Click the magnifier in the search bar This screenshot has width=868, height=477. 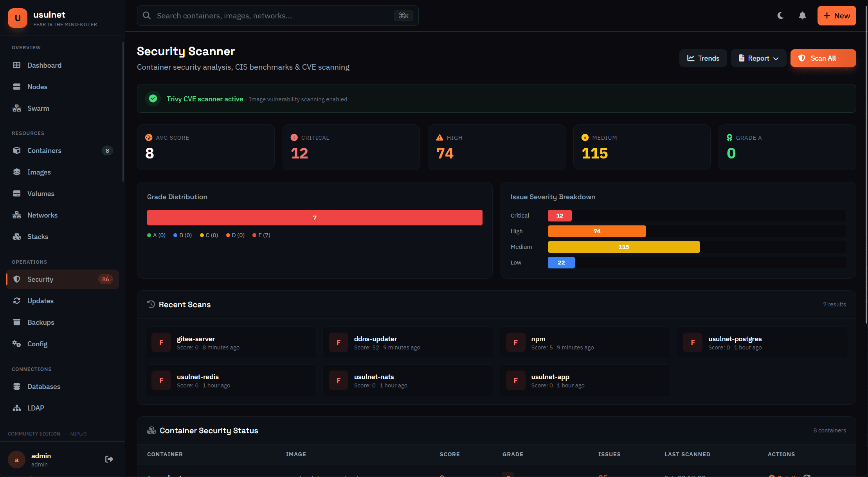[146, 15]
